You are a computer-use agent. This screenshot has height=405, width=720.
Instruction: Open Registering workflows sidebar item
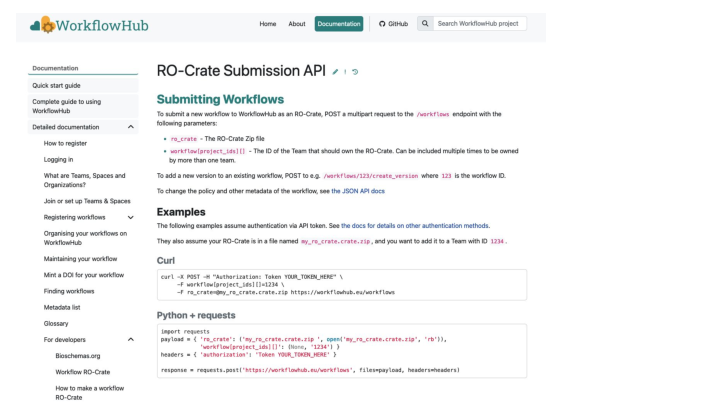[x=74, y=217]
